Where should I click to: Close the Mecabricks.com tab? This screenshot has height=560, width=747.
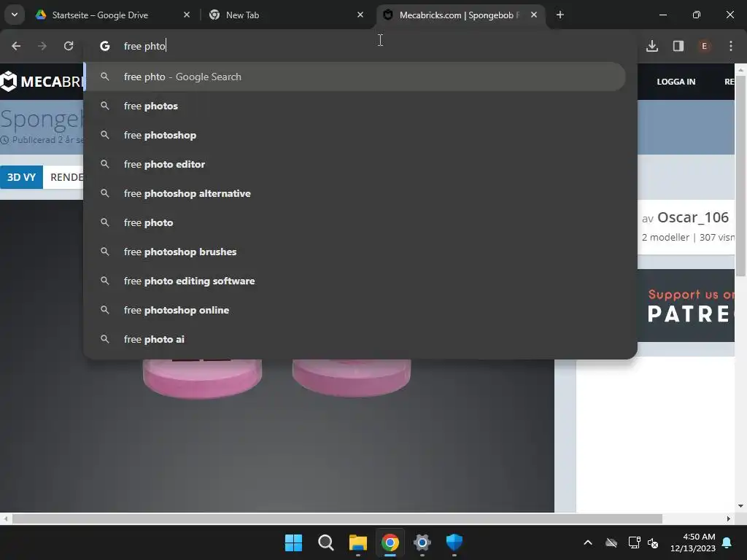[x=534, y=15]
